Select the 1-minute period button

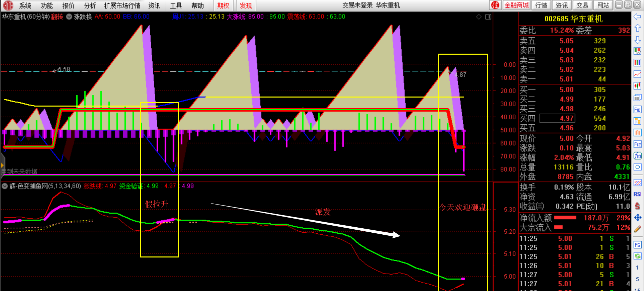pyautogui.click(x=637, y=268)
